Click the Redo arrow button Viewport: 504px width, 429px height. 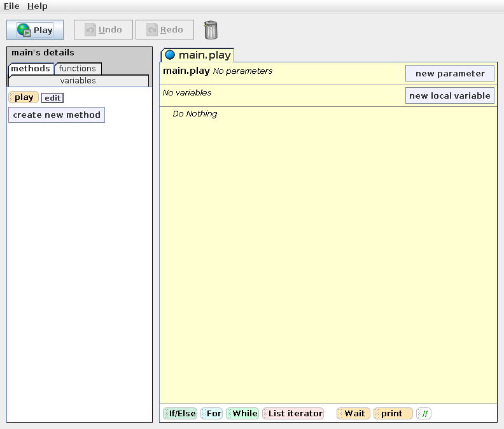pyautogui.click(x=165, y=30)
